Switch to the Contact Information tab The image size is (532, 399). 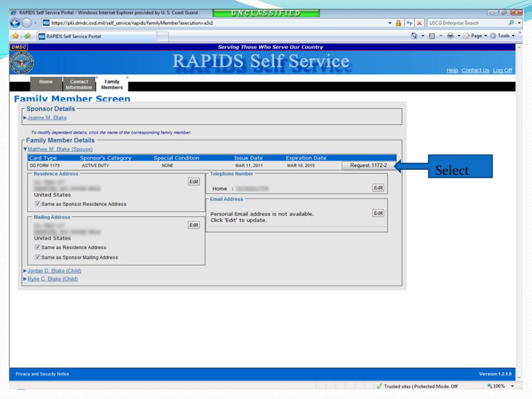click(79, 84)
